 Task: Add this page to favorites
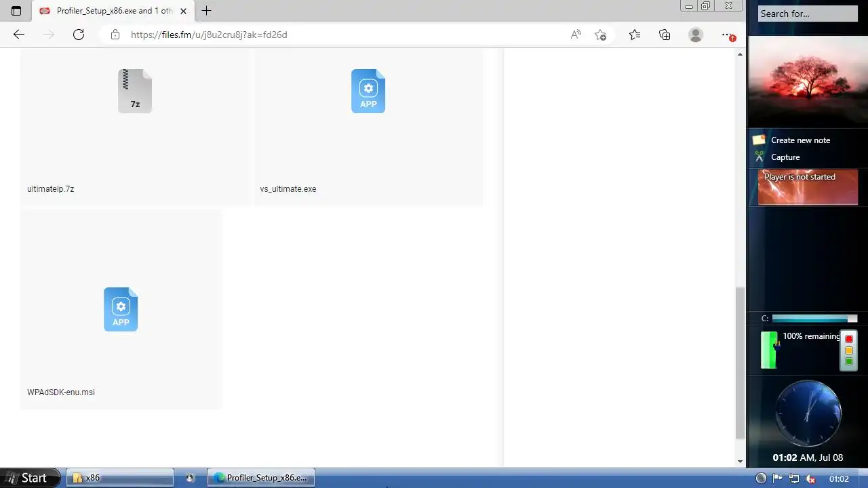[x=600, y=35]
